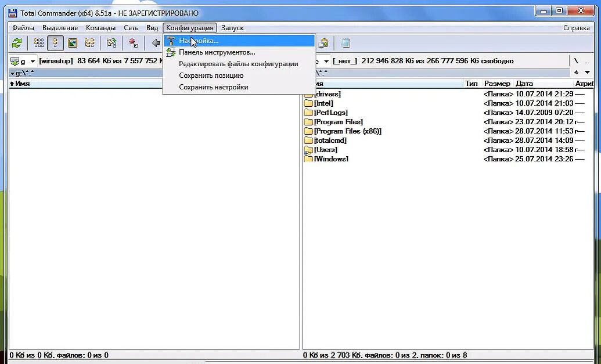This screenshot has height=364, width=601.
Task: Show the directory tree icon
Action: click(x=89, y=43)
